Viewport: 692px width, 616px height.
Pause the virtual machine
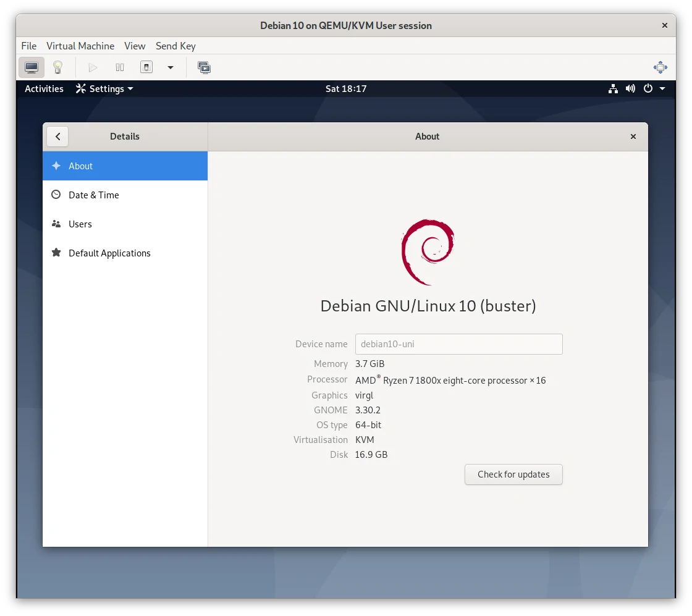tap(120, 67)
